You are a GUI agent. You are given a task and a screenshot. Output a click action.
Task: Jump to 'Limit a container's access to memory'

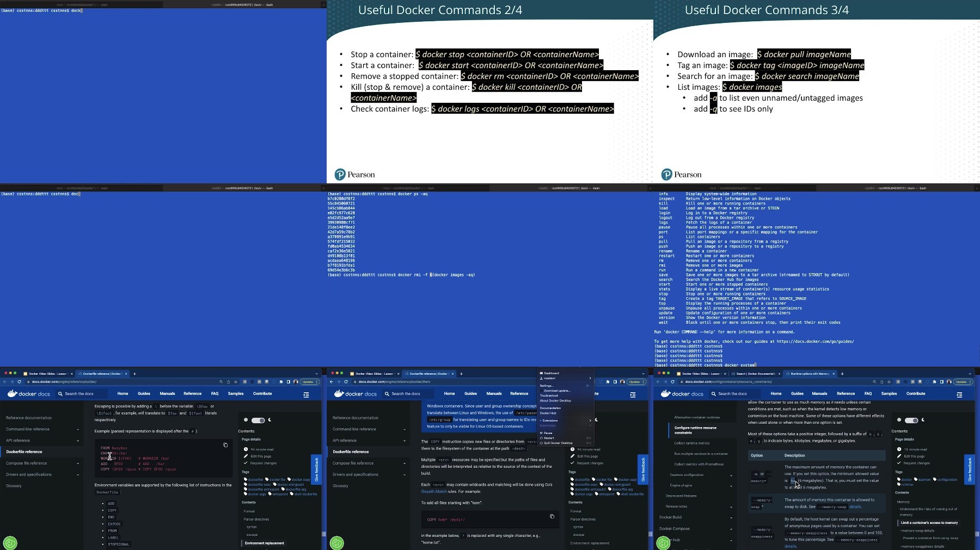click(929, 523)
